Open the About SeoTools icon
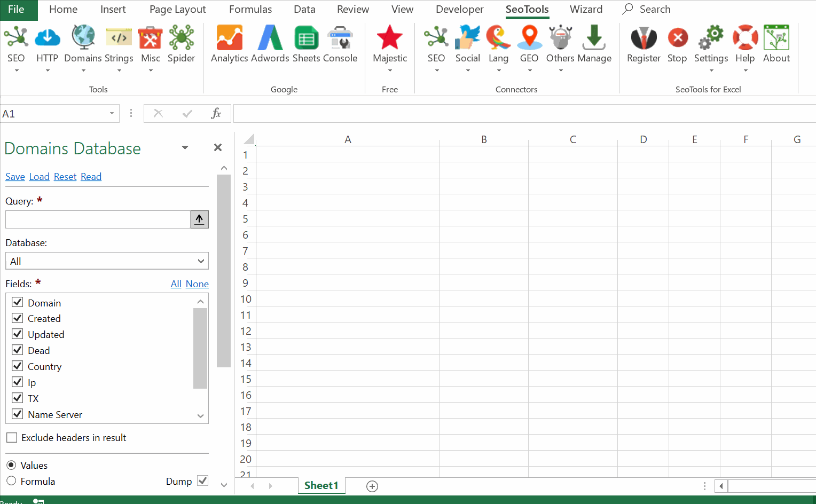This screenshot has height=504, width=816. pos(776,37)
